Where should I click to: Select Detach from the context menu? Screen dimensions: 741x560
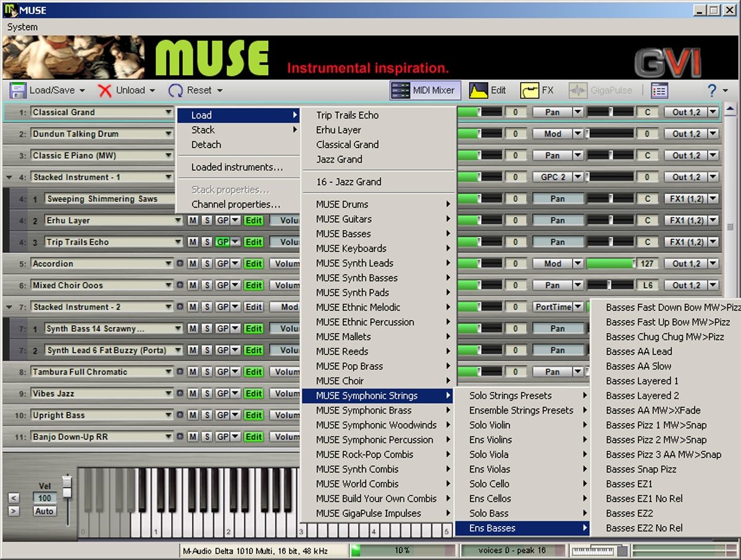238,144
